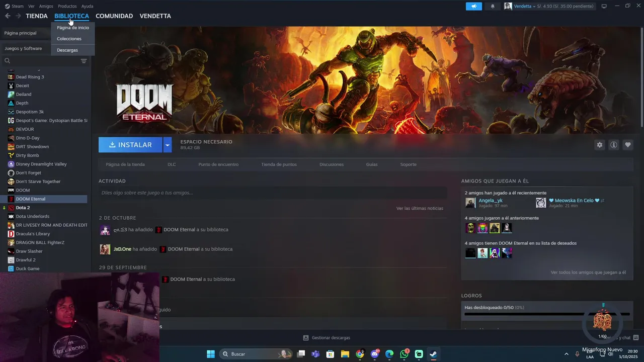
Task: Open Google Chrome in taskbar
Action: coord(360,354)
